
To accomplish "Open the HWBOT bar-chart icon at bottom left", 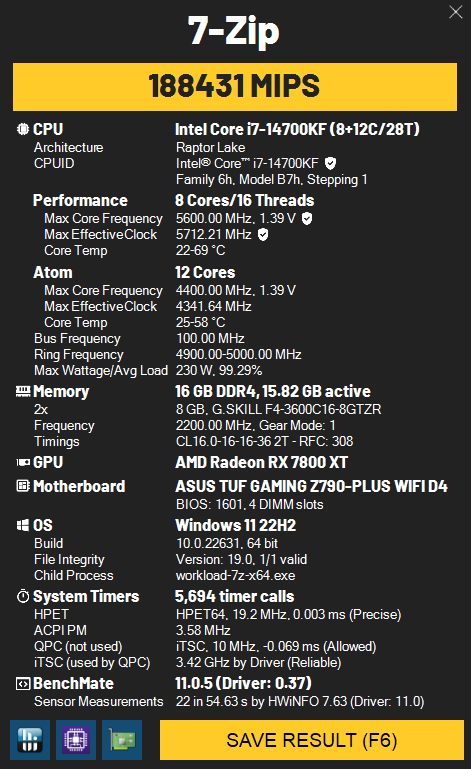I will click(x=30, y=740).
